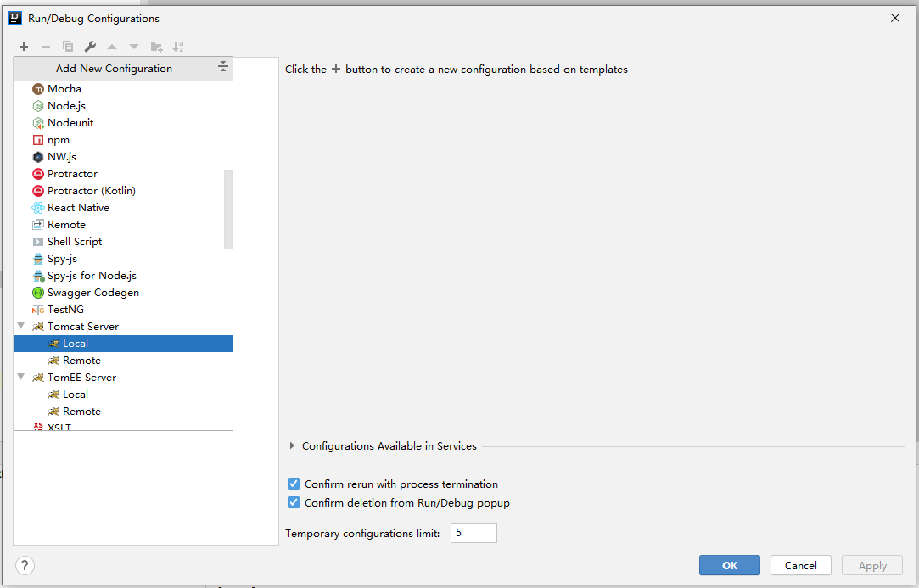Click the Spy-js for Node.js icon
Viewport: 919px width, 588px height.
point(38,276)
